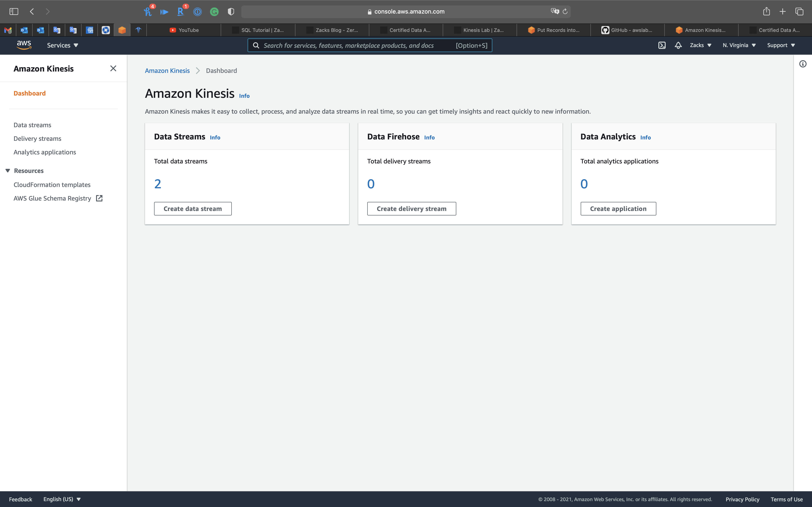
Task: Click the AWS logo home icon
Action: click(24, 45)
